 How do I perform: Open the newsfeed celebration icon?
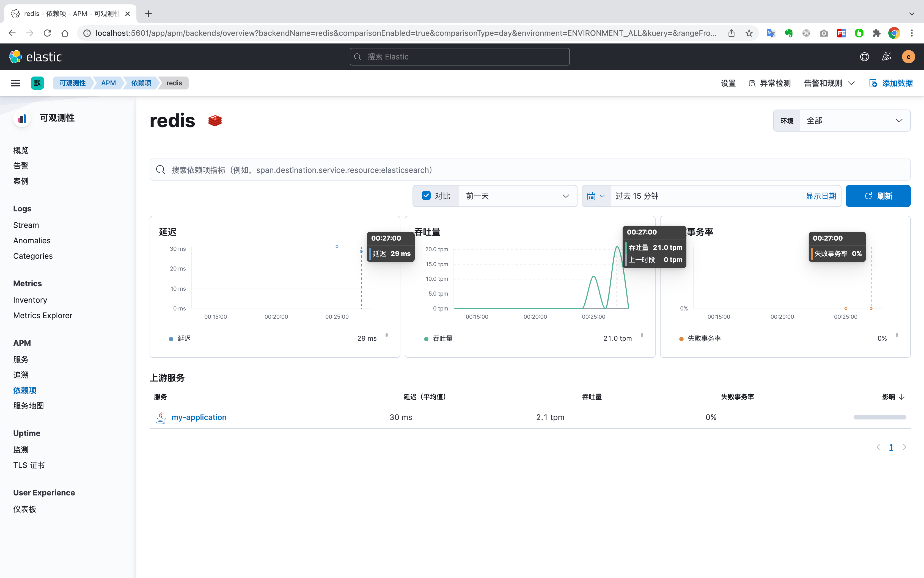[x=887, y=57]
